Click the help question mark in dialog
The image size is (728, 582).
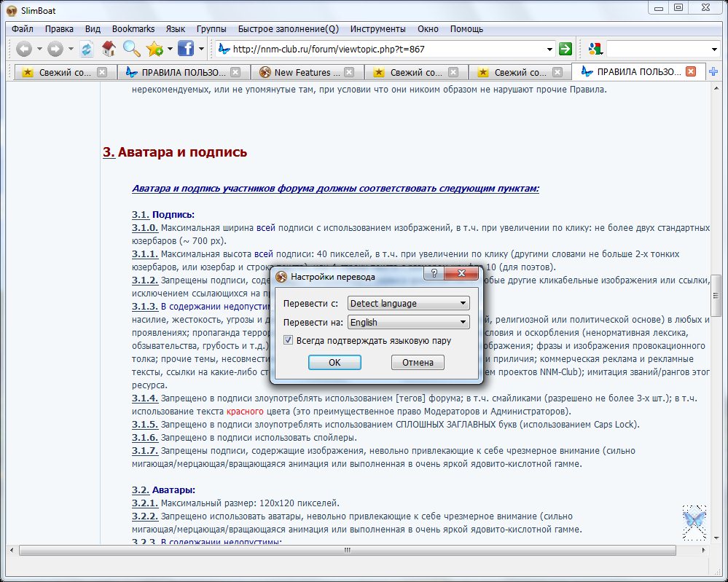[434, 273]
